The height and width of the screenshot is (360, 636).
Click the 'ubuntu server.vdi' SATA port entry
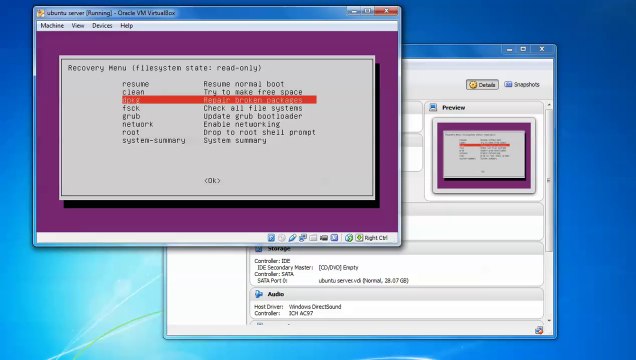coord(363,281)
